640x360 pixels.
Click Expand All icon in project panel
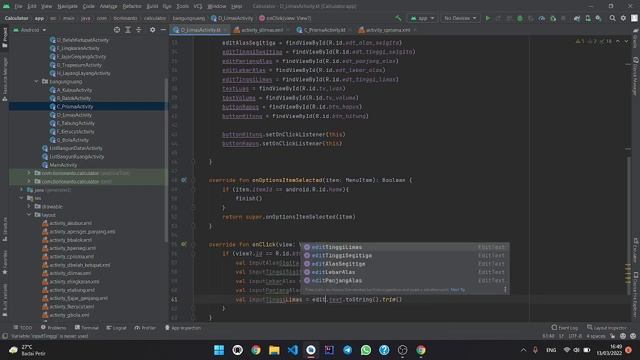coord(128,30)
